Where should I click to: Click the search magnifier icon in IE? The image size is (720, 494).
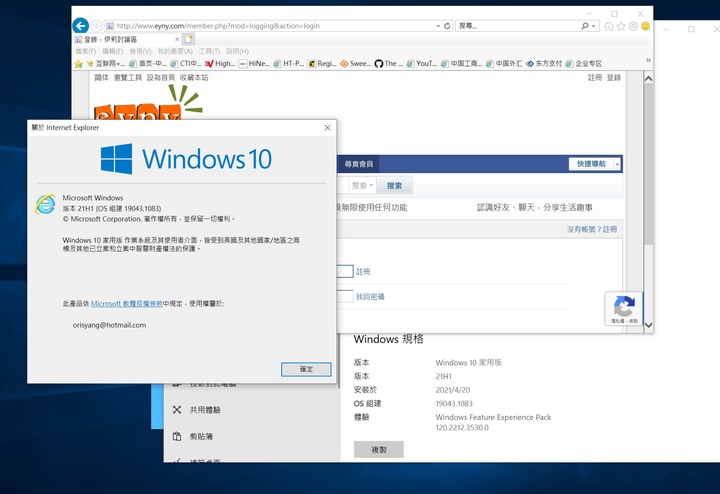(x=585, y=26)
